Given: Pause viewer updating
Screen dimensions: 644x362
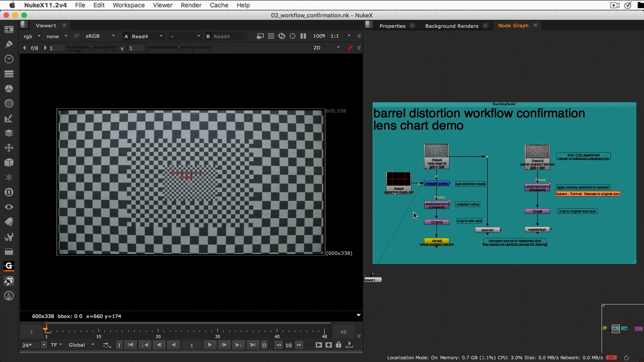Looking at the screenshot, I should coord(303,36).
